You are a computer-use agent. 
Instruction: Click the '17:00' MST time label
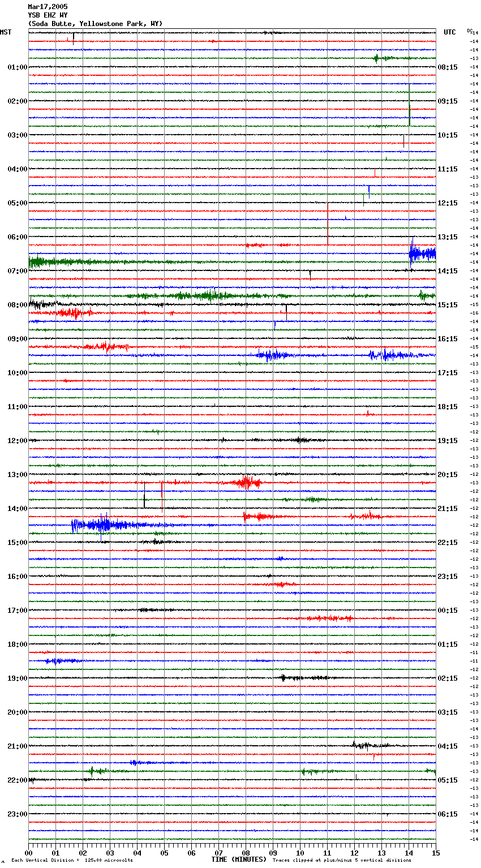coord(17,611)
